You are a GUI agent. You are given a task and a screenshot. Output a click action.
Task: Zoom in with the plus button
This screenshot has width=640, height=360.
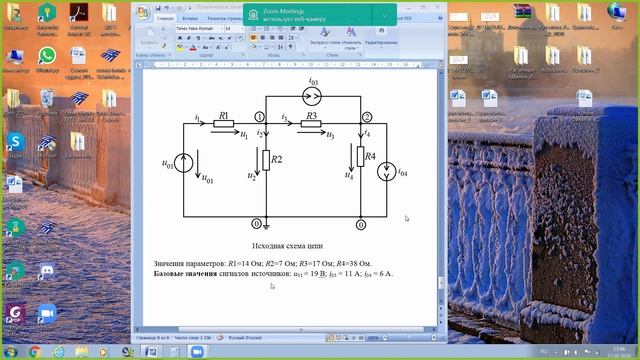click(x=434, y=338)
